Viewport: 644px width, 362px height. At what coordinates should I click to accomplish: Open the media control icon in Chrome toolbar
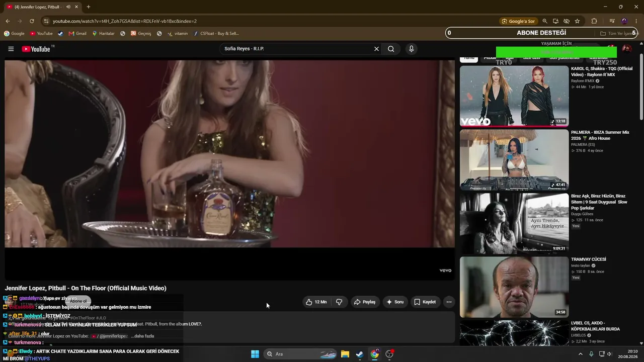pos(612,21)
